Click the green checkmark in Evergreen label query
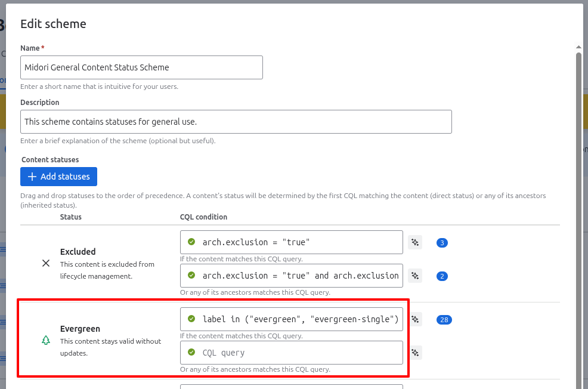The width and height of the screenshot is (588, 389). [191, 319]
